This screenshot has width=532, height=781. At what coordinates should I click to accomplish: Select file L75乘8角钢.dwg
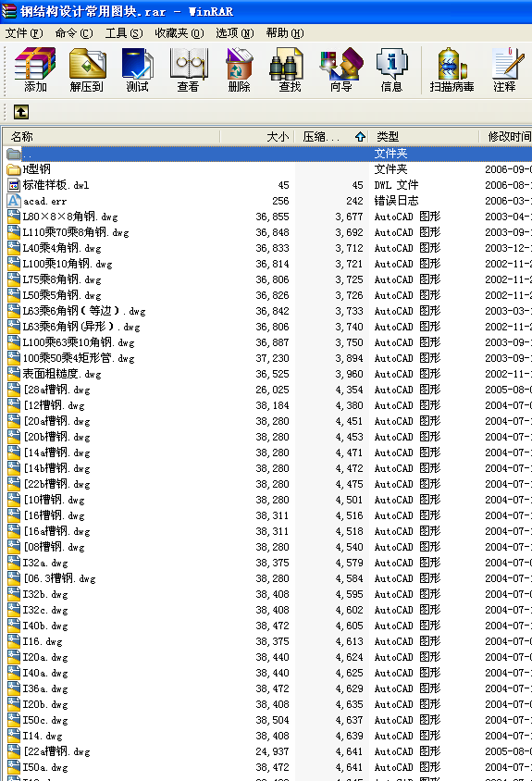point(62,280)
